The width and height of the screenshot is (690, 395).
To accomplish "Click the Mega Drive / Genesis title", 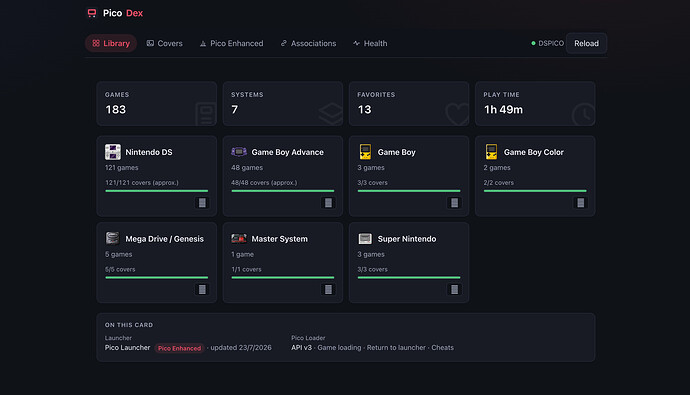I will point(165,239).
